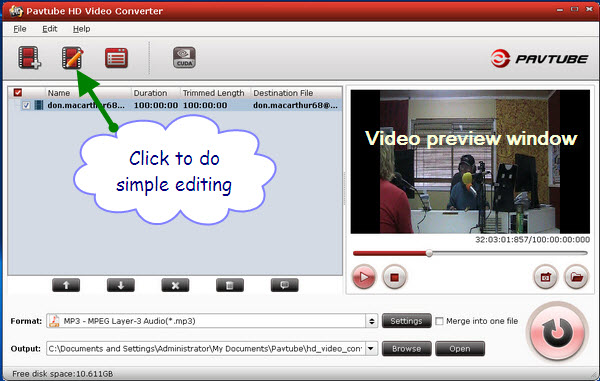
Task: Open the video editor pencil icon
Action: [x=72, y=57]
